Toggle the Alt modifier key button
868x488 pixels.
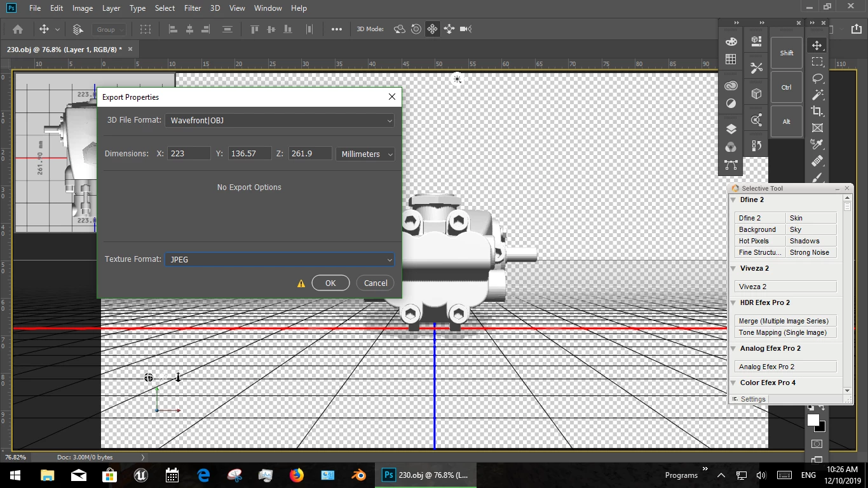tap(786, 122)
